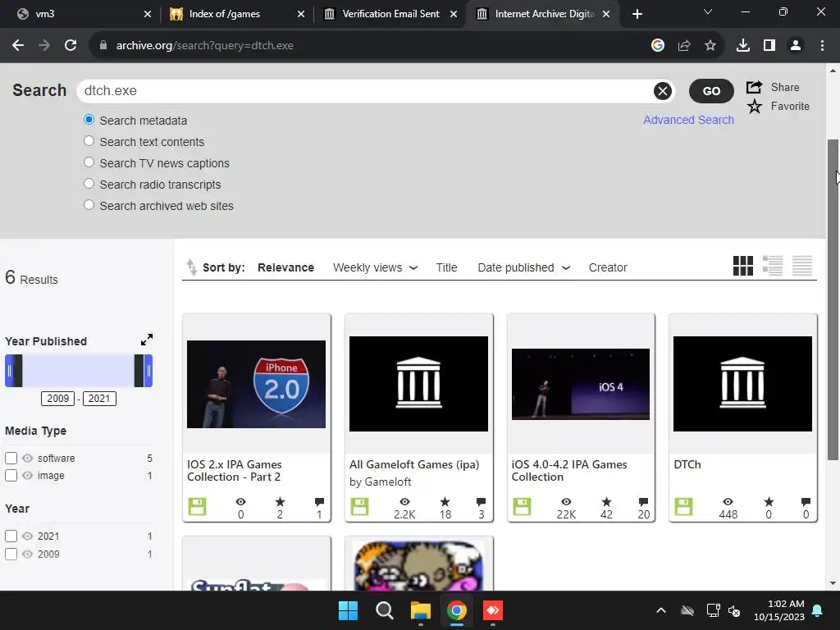Select Search text contents option
This screenshot has height=630, width=840.
[89, 141]
